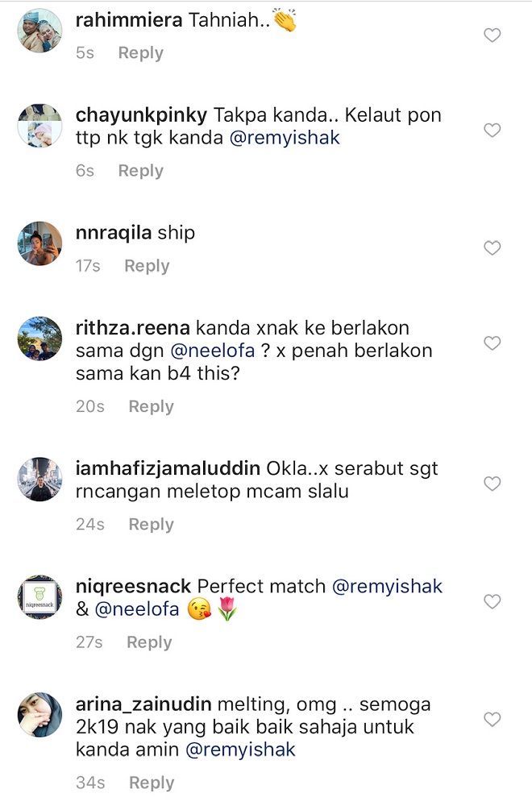Open the username nnraqila
This screenshot has height=806, width=532.
(x=111, y=234)
